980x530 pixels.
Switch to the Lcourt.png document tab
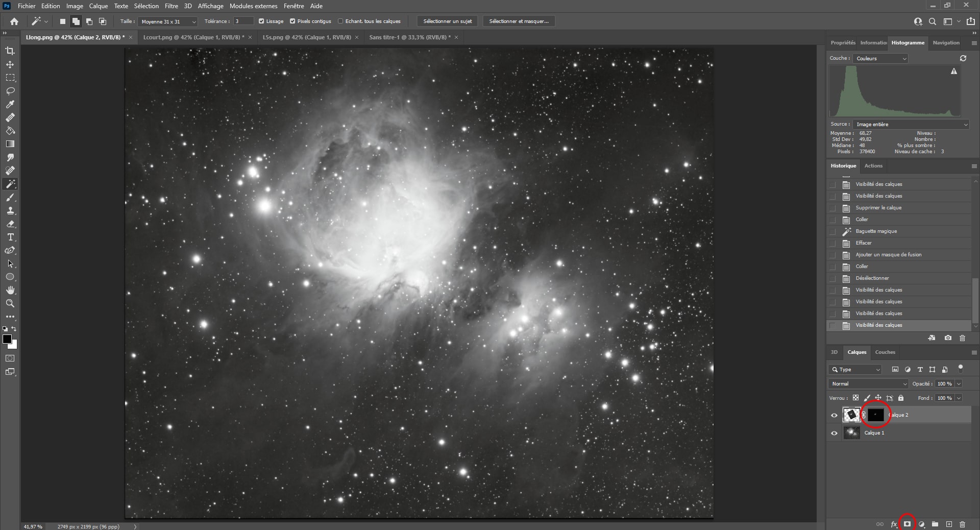(x=193, y=37)
